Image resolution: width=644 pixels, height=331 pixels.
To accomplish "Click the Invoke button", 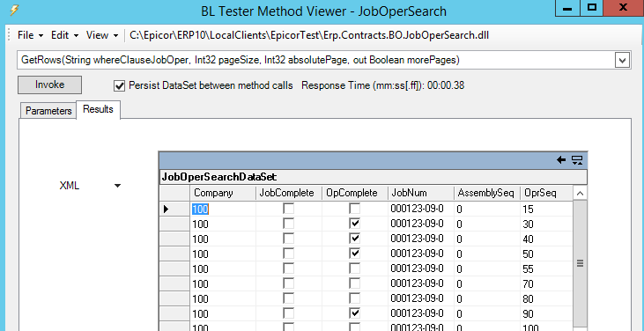I will point(49,85).
